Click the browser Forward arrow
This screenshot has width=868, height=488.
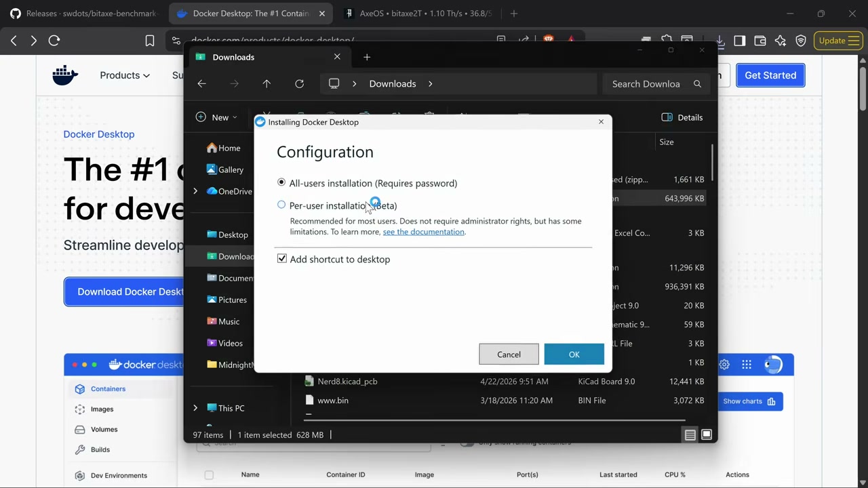[33, 41]
